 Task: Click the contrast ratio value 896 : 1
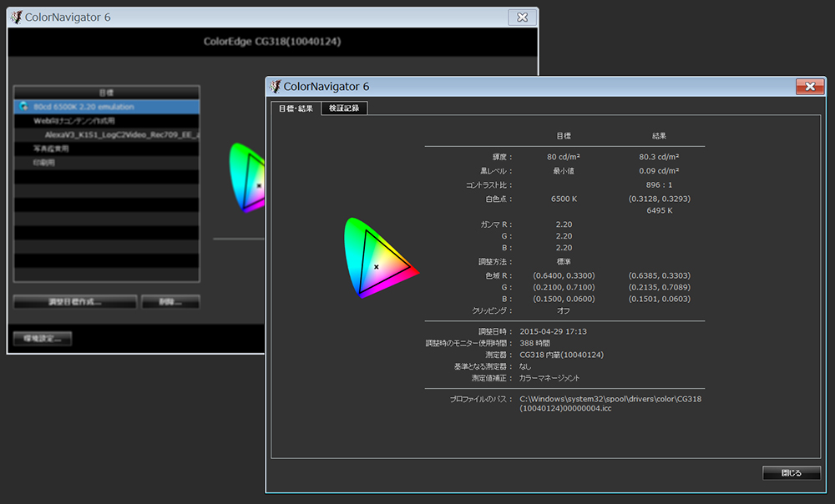coord(659,184)
